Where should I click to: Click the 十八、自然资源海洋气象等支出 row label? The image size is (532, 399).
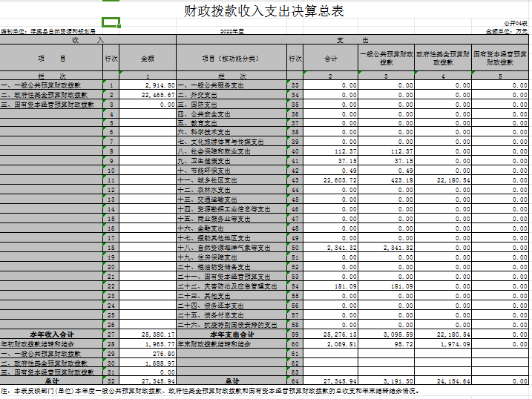tap(231, 248)
